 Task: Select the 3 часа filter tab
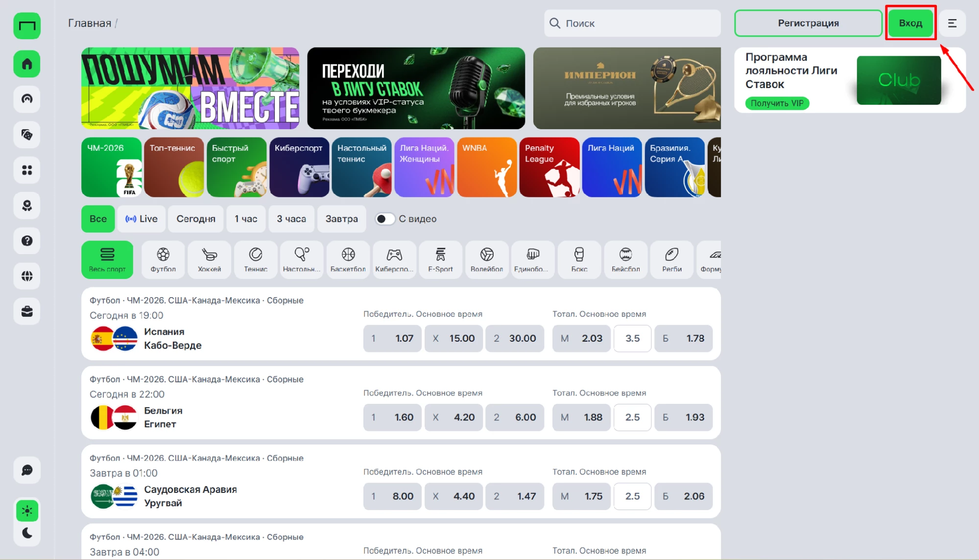pos(291,219)
